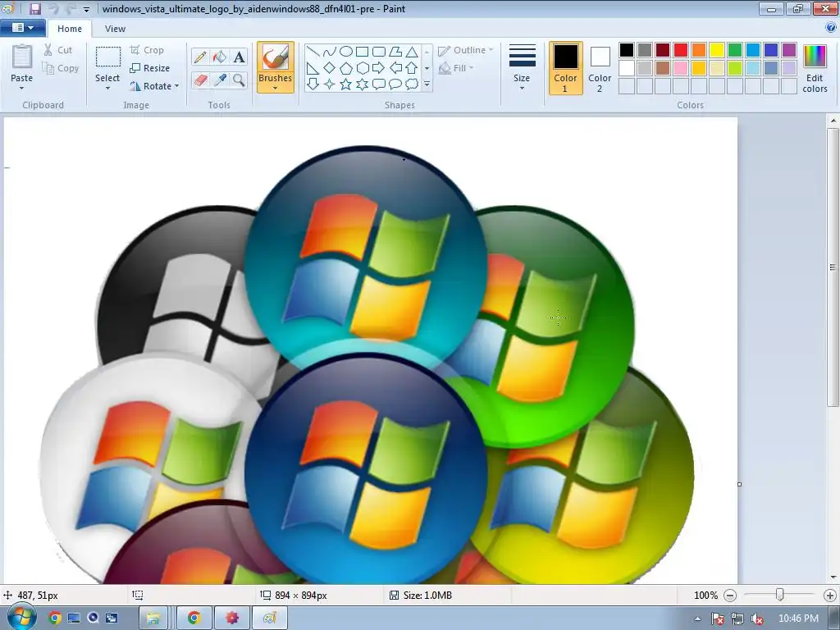Pick the pink color swatch
Screen dimensions: 840x630
click(x=681, y=68)
